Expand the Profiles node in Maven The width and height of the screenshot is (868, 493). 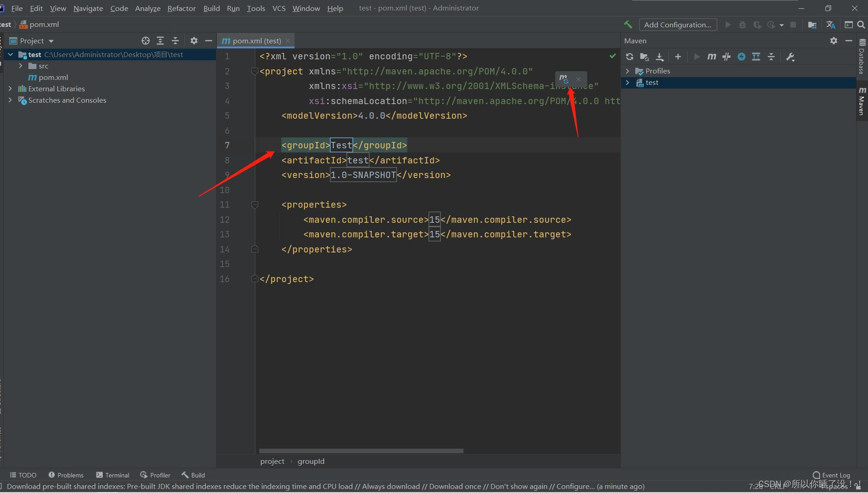(627, 71)
